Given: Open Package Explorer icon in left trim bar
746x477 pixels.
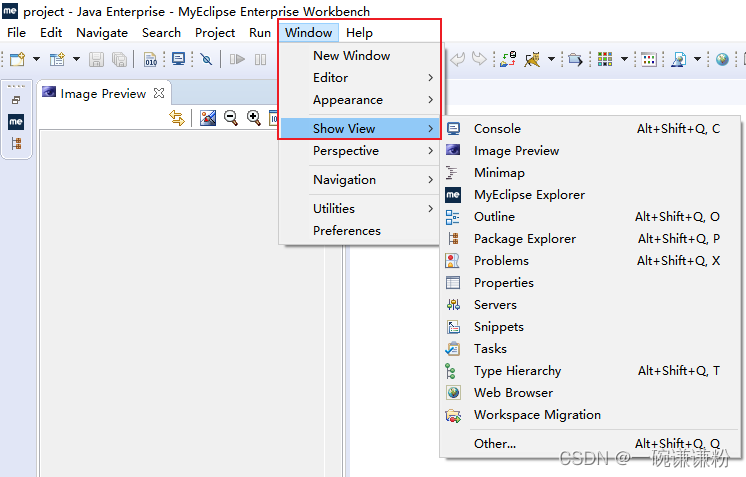Looking at the screenshot, I should pyautogui.click(x=16, y=144).
